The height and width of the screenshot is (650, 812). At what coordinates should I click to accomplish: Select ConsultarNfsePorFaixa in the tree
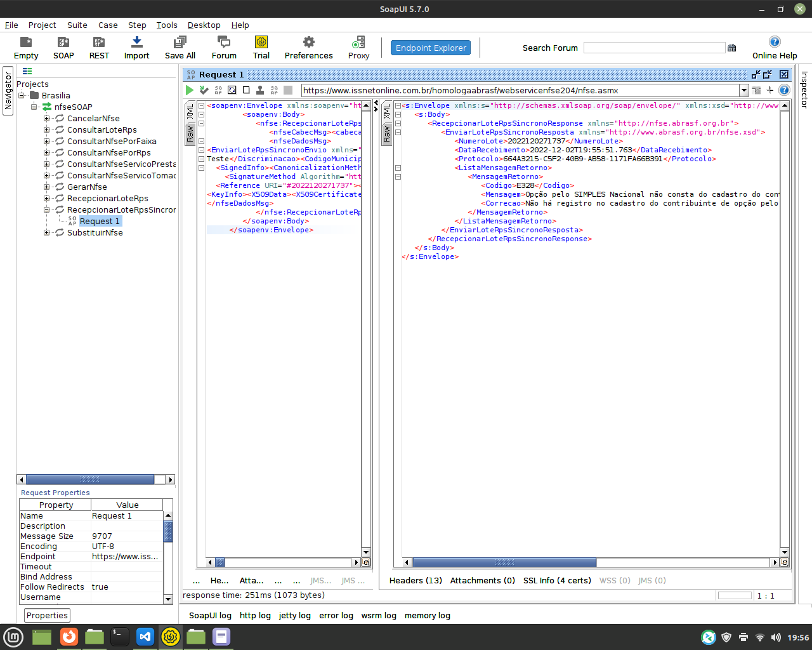pos(112,141)
